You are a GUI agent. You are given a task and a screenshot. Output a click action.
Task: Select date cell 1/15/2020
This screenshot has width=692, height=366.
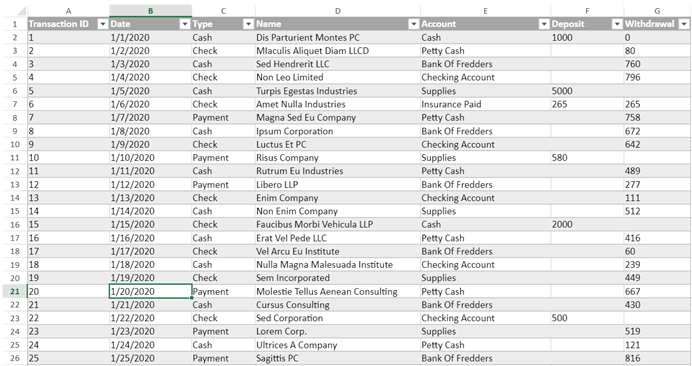click(x=150, y=224)
